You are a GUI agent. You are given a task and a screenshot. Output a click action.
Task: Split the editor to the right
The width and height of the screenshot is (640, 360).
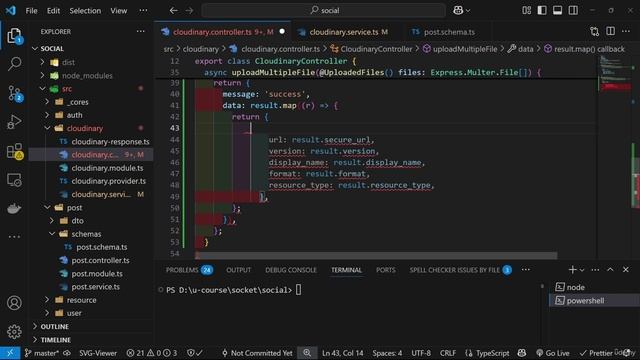tap(610, 31)
